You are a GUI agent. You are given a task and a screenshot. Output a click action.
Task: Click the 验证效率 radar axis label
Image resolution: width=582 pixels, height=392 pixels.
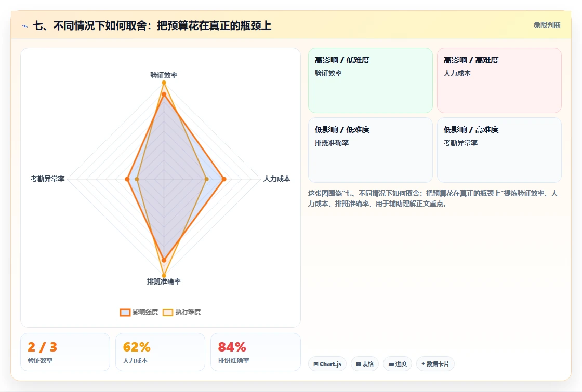(164, 75)
